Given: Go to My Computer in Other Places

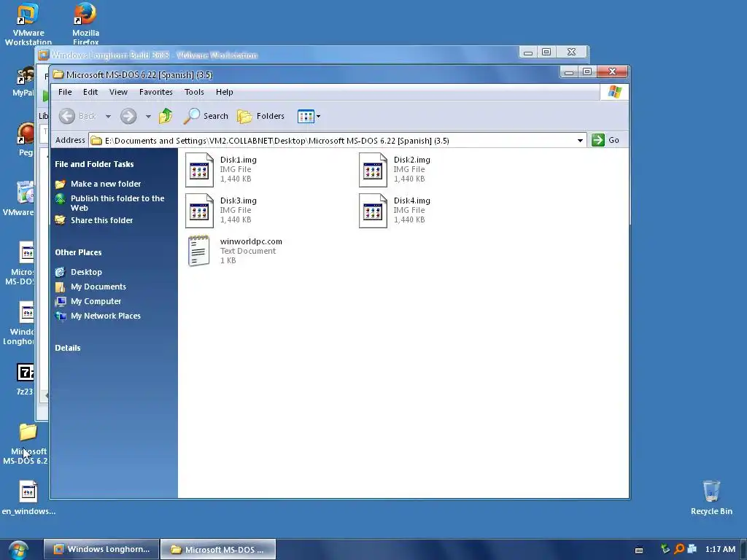Looking at the screenshot, I should click(96, 301).
